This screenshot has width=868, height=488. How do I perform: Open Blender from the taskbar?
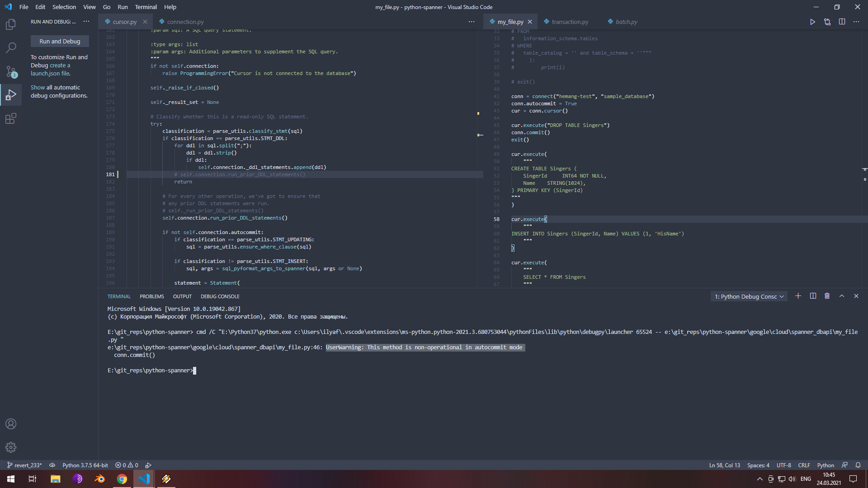pos(99,479)
